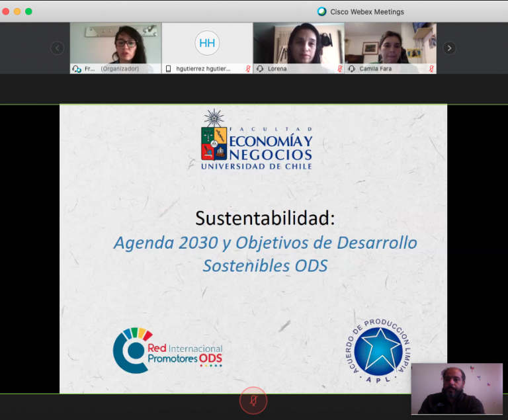Viewport: 508px width, 420px height.
Task: Click muted mic icon beside Camila Fara
Action: [431, 69]
